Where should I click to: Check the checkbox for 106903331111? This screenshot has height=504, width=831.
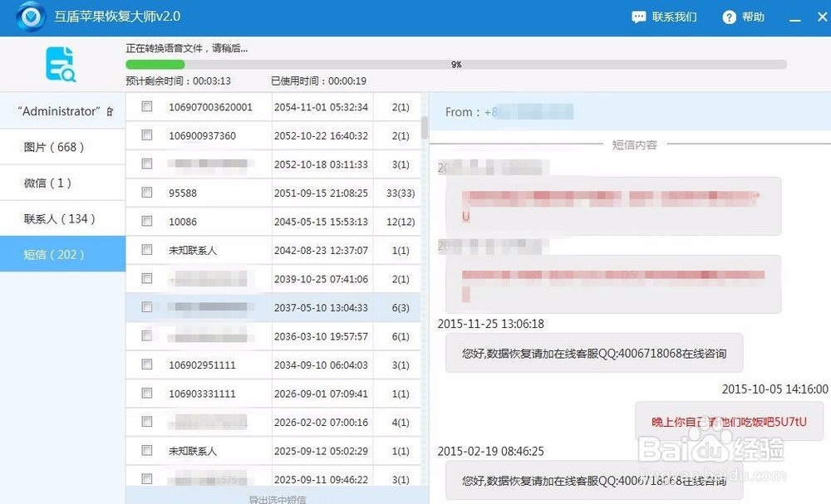[146, 394]
